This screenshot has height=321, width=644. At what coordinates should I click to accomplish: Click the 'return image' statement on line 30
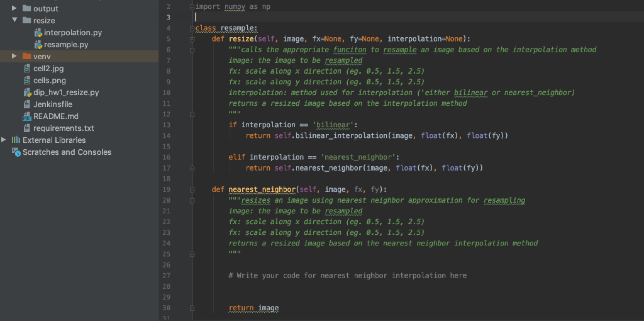coord(254,308)
